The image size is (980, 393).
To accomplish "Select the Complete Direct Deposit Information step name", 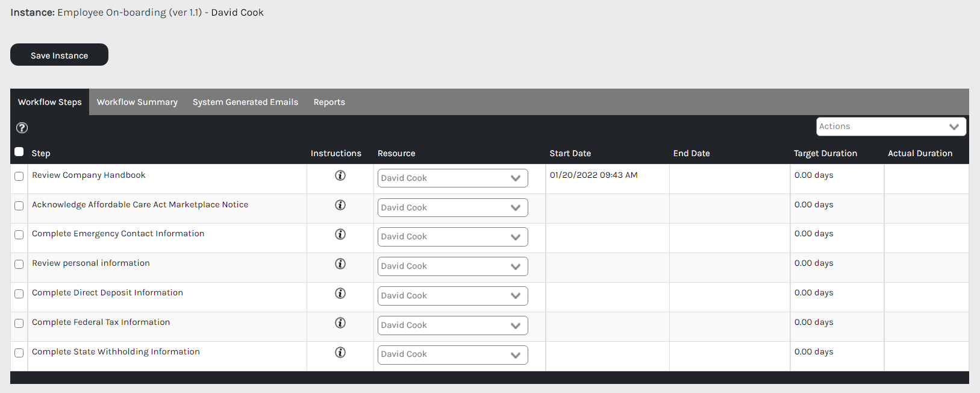I will (107, 293).
